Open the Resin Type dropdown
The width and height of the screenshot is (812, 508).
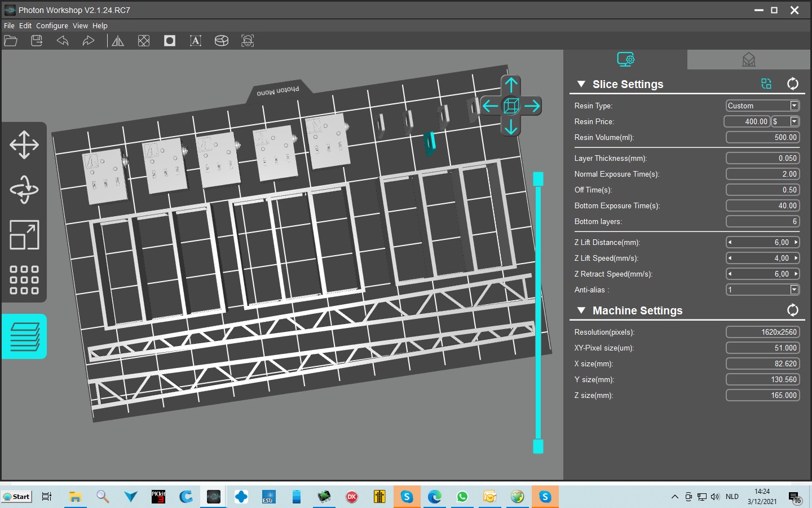coord(794,106)
